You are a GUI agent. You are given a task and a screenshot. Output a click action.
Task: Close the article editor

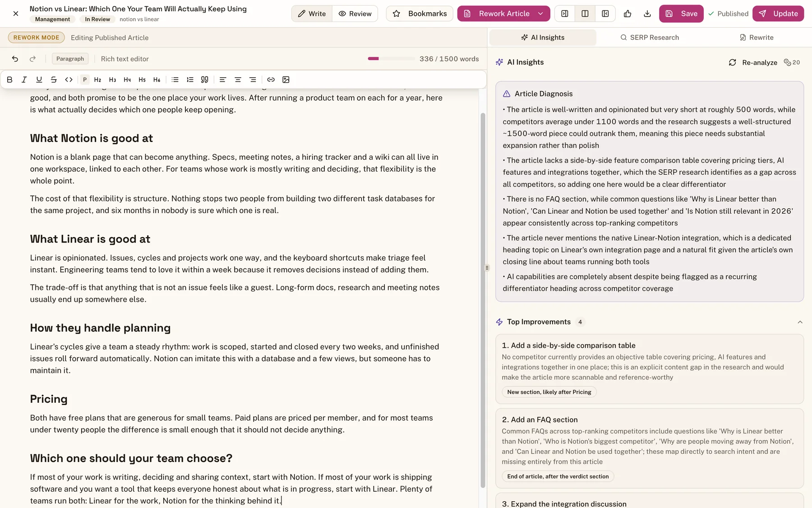pos(16,14)
